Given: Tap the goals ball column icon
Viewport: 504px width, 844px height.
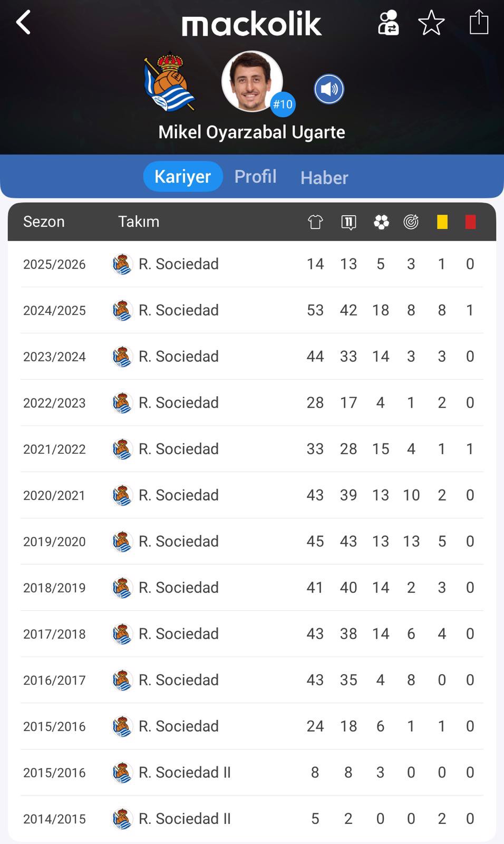Looking at the screenshot, I should click(x=381, y=222).
